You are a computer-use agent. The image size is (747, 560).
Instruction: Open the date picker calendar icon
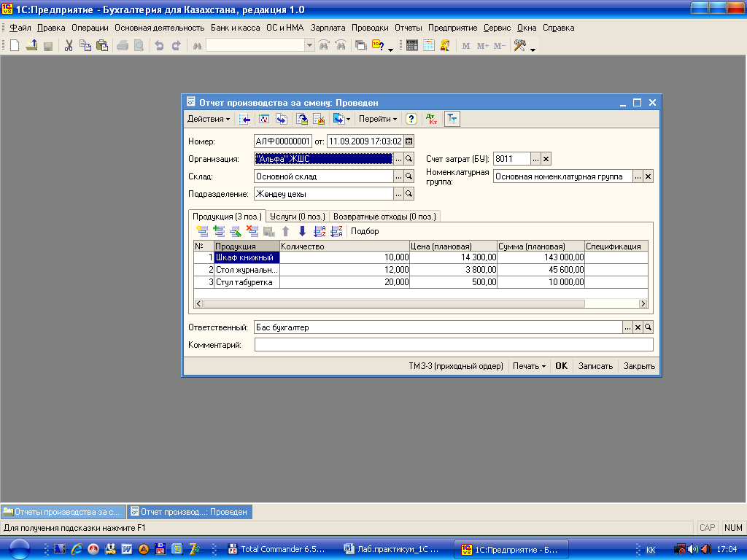[x=409, y=141]
